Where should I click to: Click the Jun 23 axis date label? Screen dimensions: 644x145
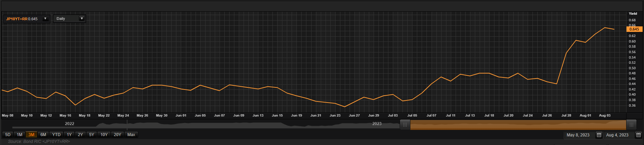335,116
